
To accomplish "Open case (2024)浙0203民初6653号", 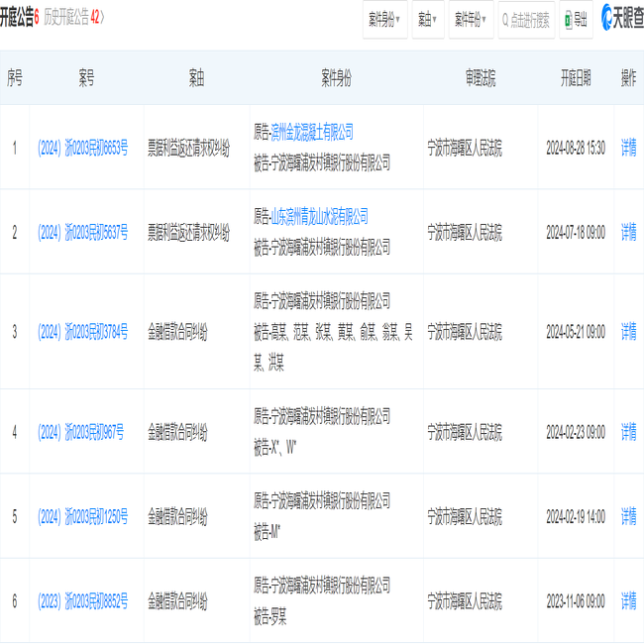I will 82,148.
